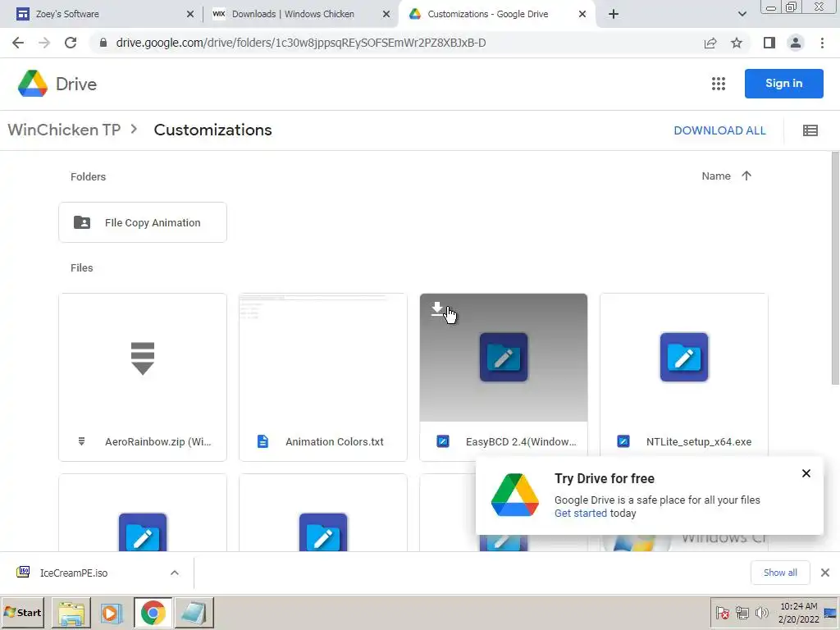This screenshot has height=630, width=840.
Task: Select the Customizations - Google Drive tab
Action: point(496,14)
